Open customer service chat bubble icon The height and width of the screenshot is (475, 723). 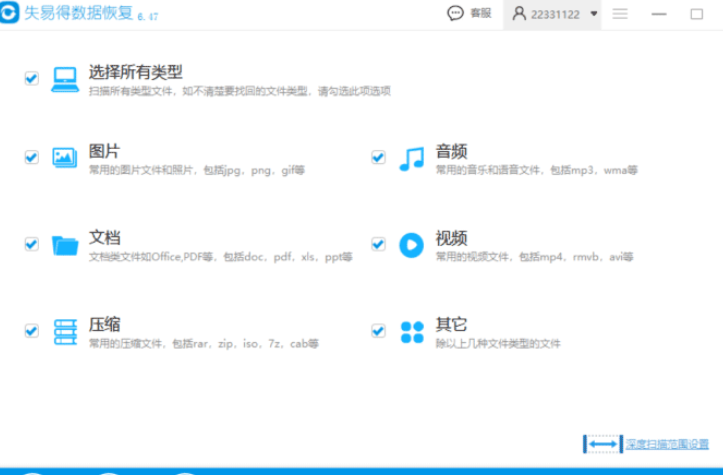pyautogui.click(x=455, y=13)
